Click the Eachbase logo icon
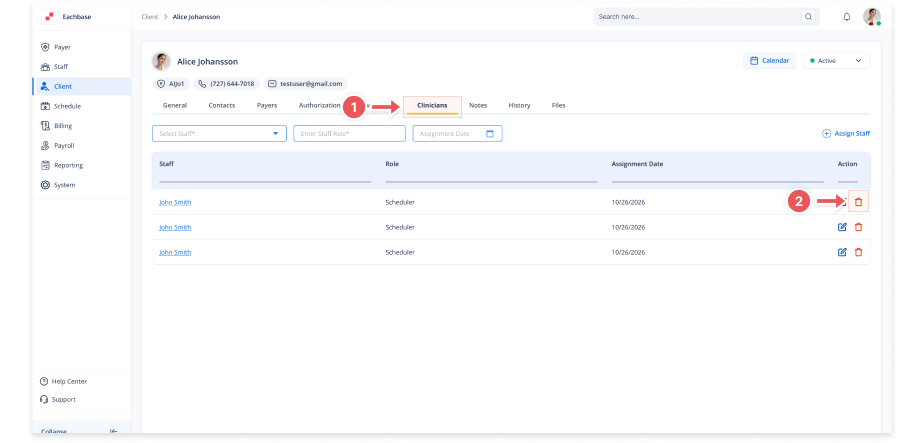924x443 pixels. tap(50, 16)
